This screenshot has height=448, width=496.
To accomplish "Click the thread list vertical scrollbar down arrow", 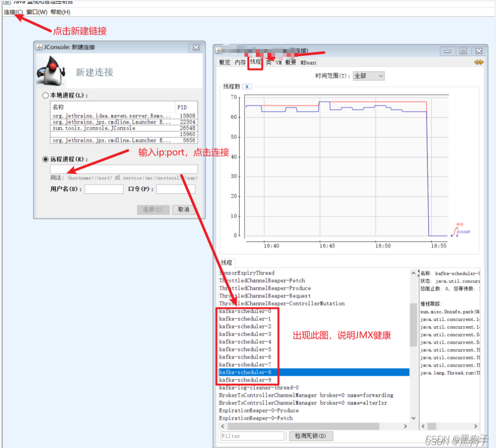I will click(413, 418).
